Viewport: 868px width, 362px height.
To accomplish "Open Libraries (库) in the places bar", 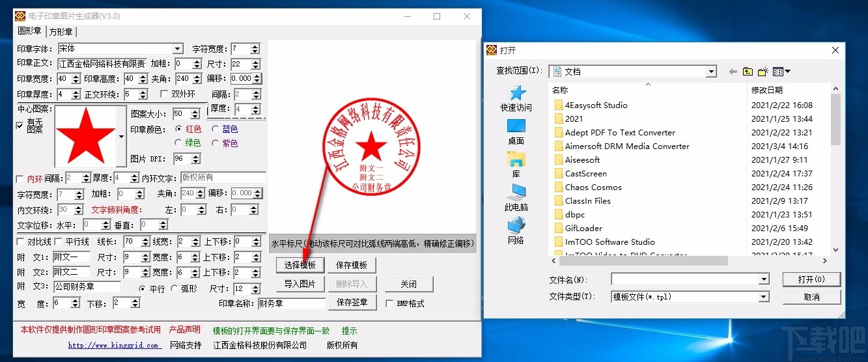I will pyautogui.click(x=516, y=165).
